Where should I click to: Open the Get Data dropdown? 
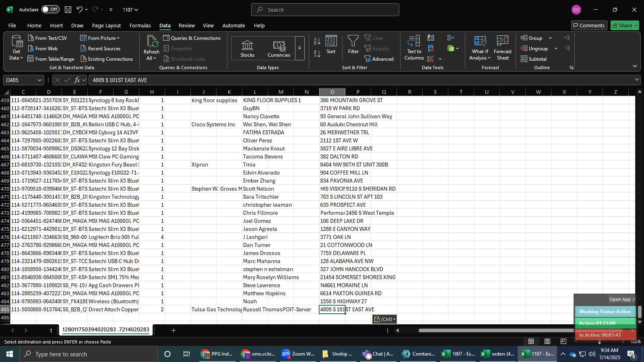[17, 48]
